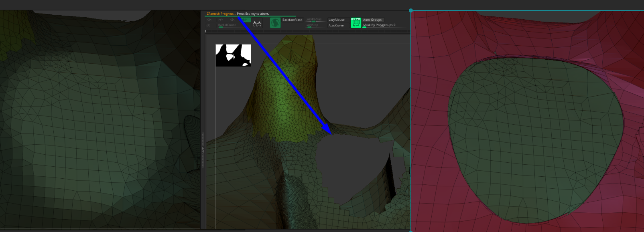
Task: Click the (R) radial symmetry button
Action: (x=209, y=25)
